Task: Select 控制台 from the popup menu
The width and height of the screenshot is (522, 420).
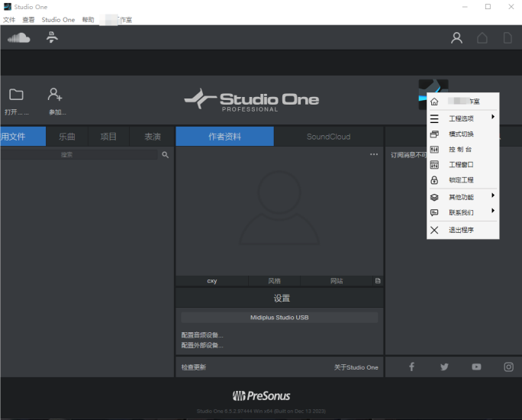Action: pos(462,149)
